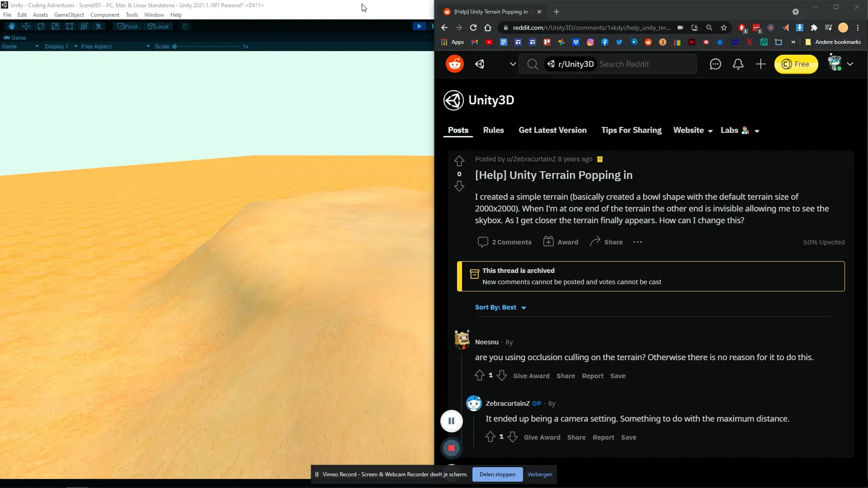Select the Game tab in Unity
This screenshot has width=868, height=488.
(x=15, y=38)
